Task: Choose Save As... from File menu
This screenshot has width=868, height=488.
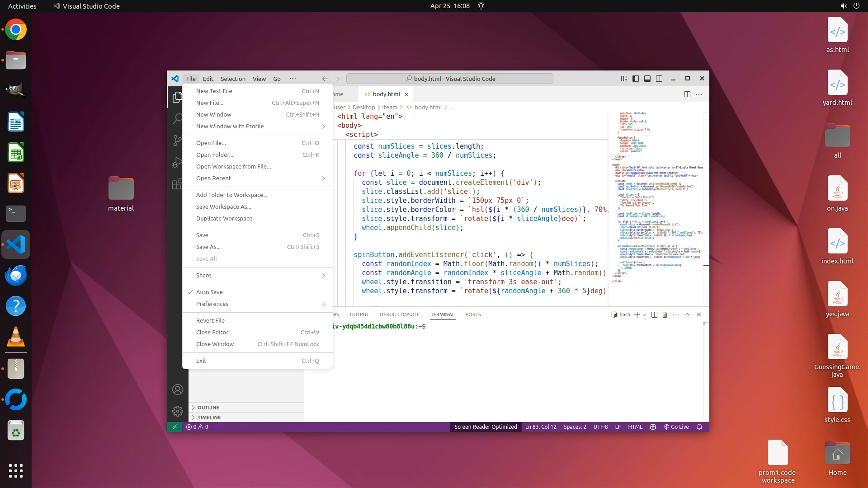Action: (208, 247)
